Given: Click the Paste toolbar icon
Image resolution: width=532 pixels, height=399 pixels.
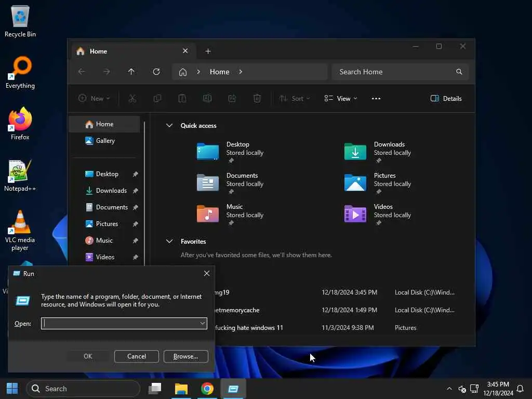Looking at the screenshot, I should (182, 98).
